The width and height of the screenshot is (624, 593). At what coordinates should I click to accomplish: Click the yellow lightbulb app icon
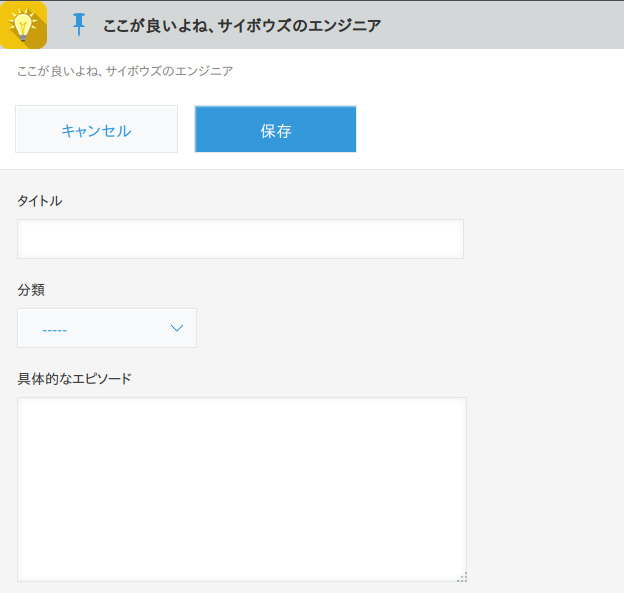(x=23, y=25)
